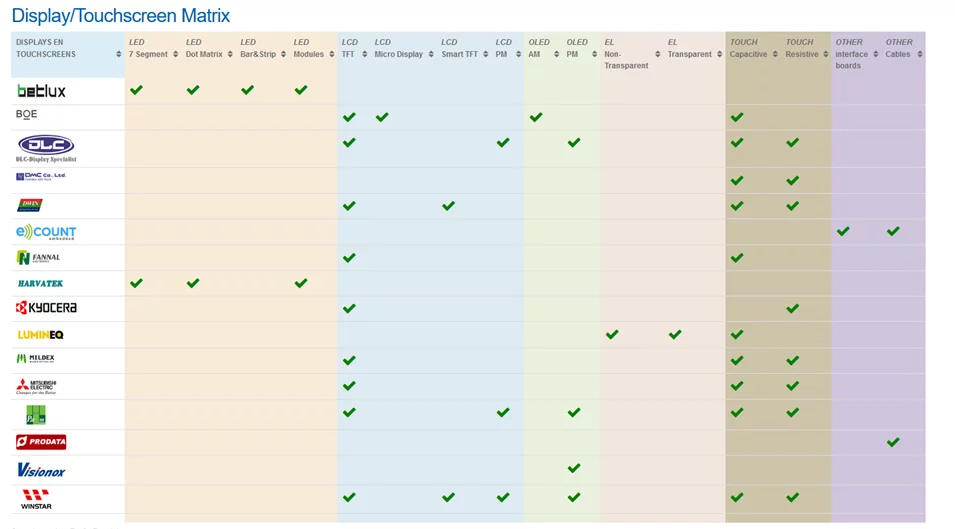Image resolution: width=955 pixels, height=529 pixels.
Task: Sort by OLED PM column
Action: (x=594, y=54)
